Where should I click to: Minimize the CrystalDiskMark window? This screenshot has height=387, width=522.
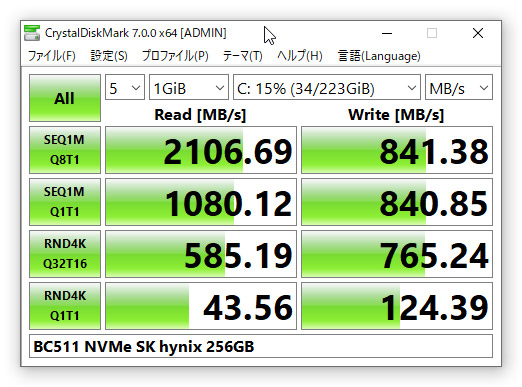tap(387, 33)
